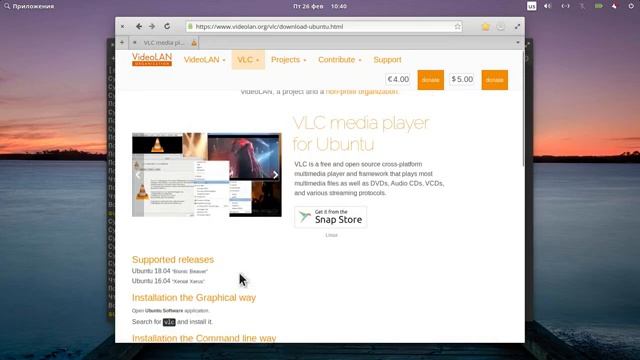
Task: Click the donate button next to €4.00
Action: [431, 80]
